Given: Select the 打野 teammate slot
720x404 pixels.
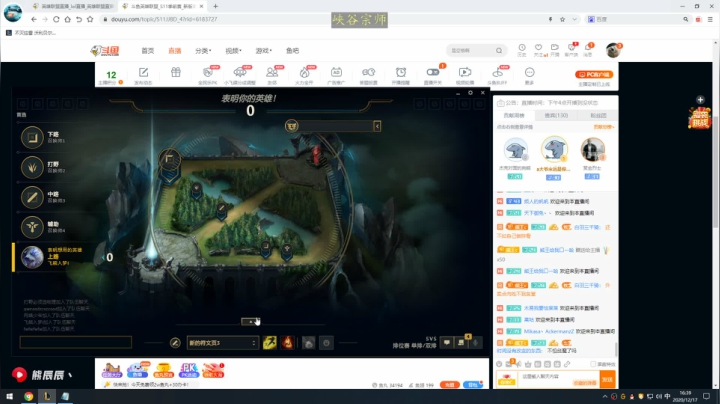Looking at the screenshot, I should [51, 167].
